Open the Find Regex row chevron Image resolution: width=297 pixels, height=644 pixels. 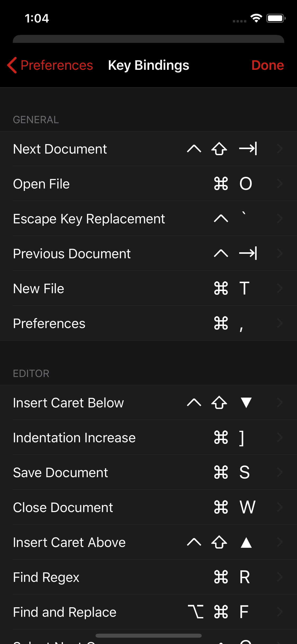pos(280,577)
